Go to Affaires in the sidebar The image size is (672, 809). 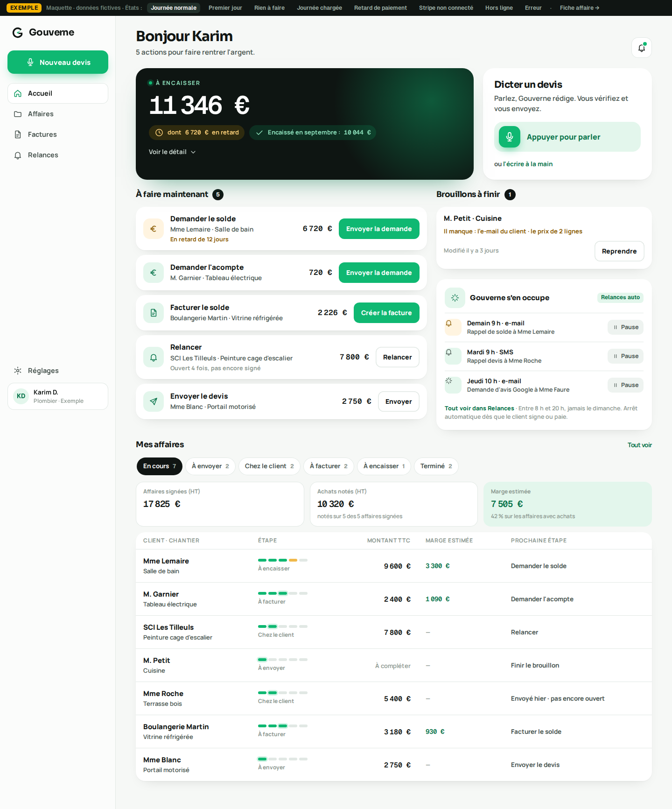tap(58, 114)
